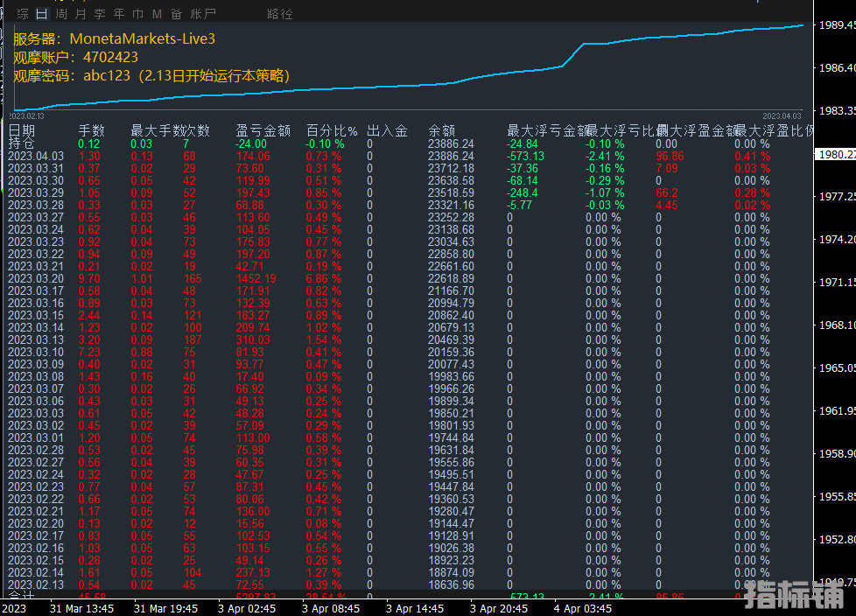Select the 2023.03.13 date row

pyautogui.click(x=36, y=339)
